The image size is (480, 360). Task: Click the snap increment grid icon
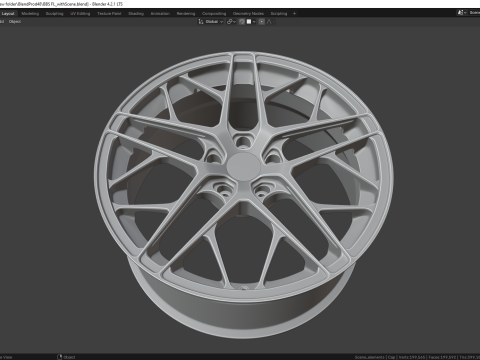(249, 22)
